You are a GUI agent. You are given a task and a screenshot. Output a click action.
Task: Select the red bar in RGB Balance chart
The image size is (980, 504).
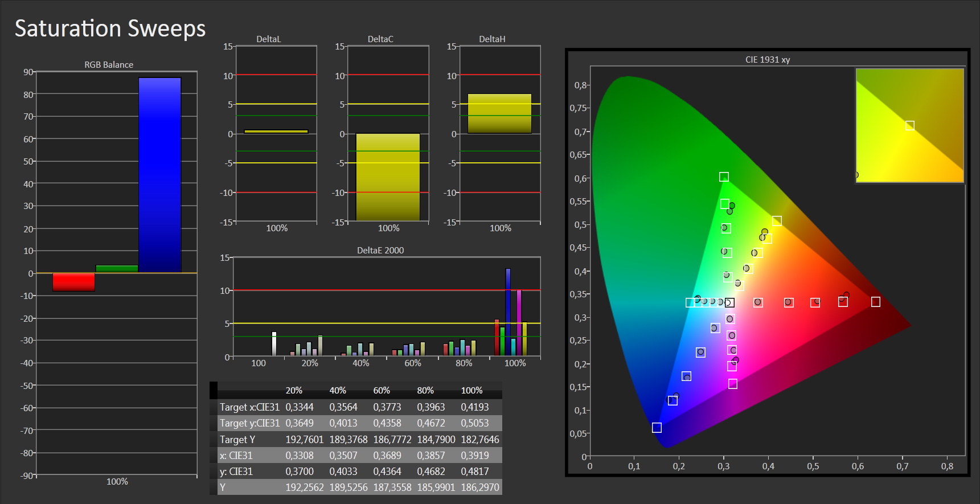pos(73,282)
